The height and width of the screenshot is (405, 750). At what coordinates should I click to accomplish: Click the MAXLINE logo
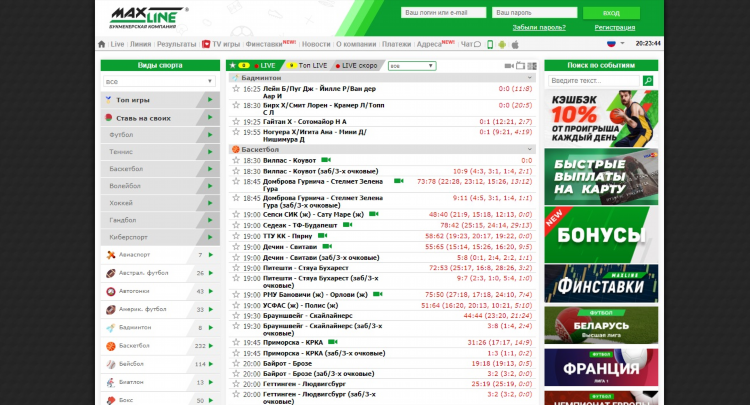coord(149,18)
